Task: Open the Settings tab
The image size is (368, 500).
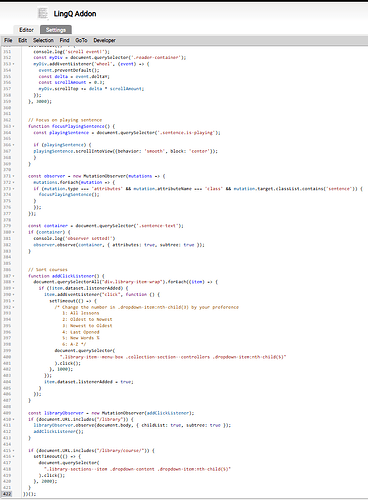Action: [56, 30]
